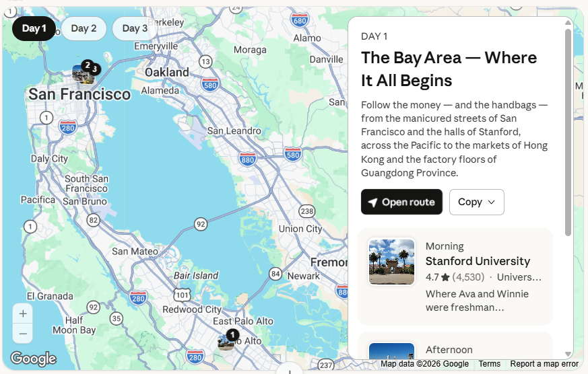Click the scrollbar up arrow in itinerary panel
Viewport: 588px width, 374px height.
[x=568, y=22]
